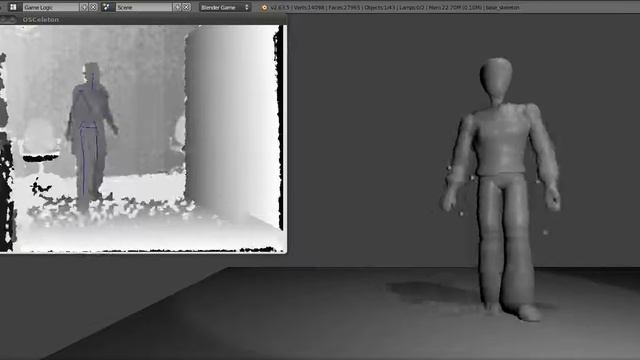Delete the Game Logic screen layout
The image size is (640, 360).
click(x=93, y=7)
